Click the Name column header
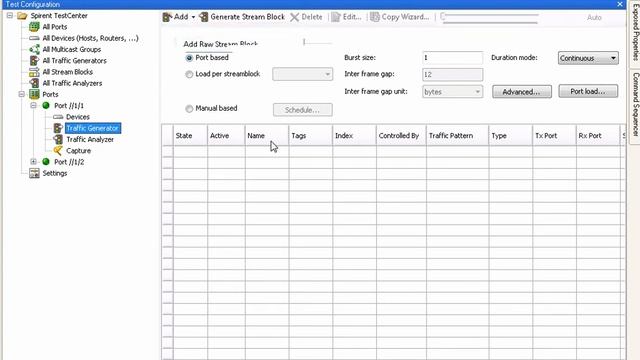640x360 pixels. [267, 136]
